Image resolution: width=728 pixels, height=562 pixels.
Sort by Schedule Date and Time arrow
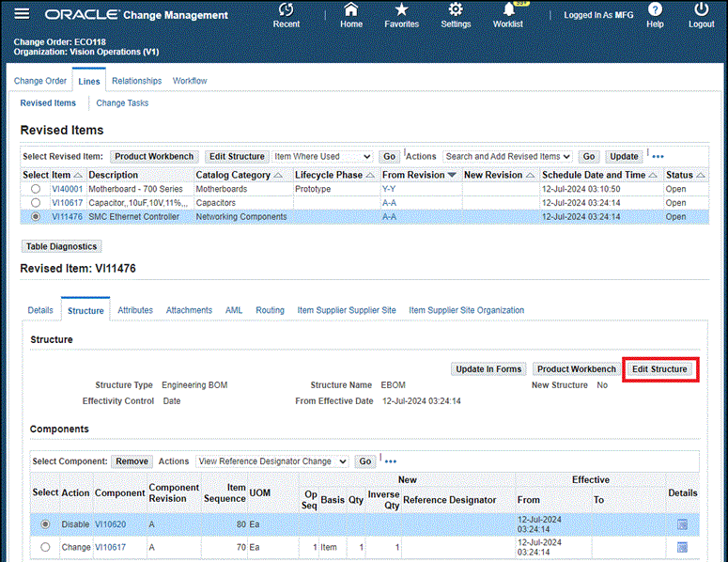(x=653, y=175)
